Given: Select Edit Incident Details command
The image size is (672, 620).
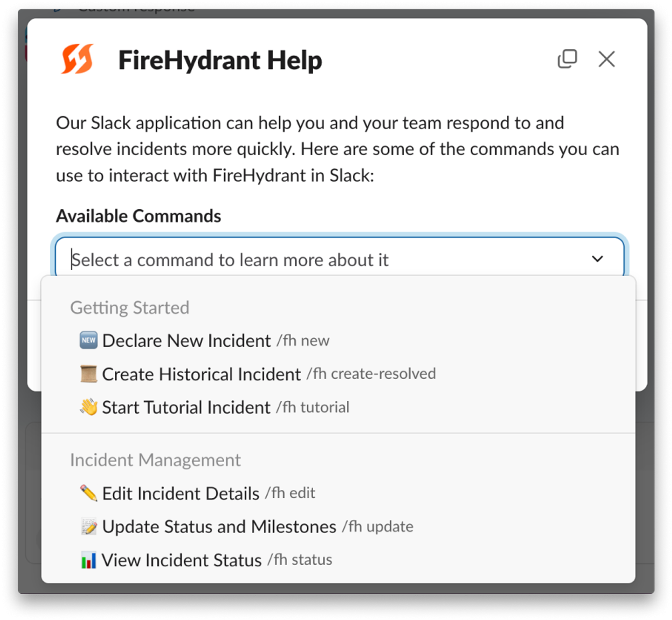Looking at the screenshot, I should tap(338, 493).
